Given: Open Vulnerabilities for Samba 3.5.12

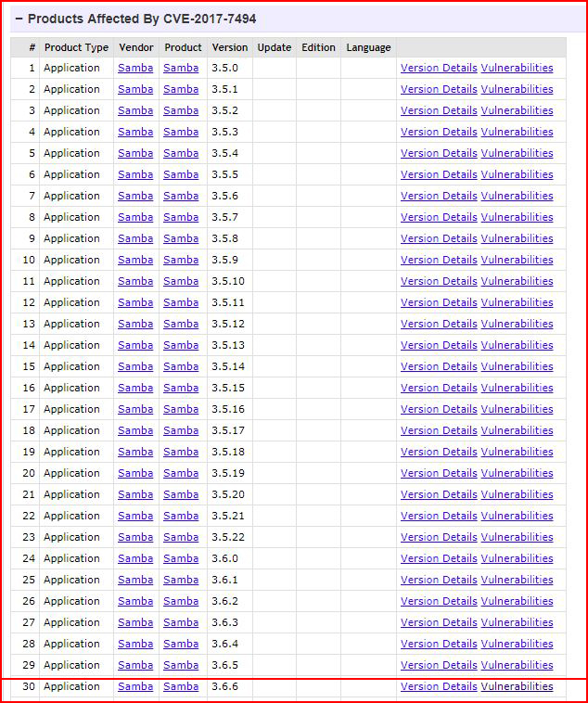Looking at the screenshot, I should tap(517, 324).
